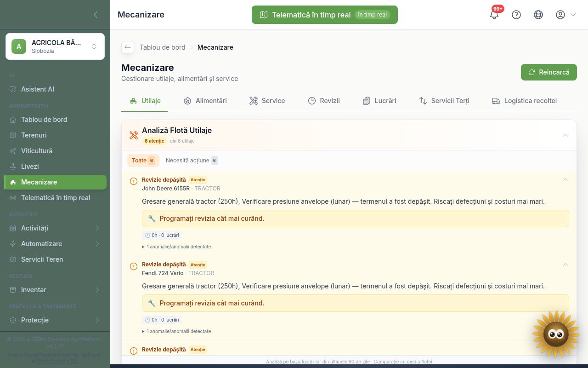Select the Toate filter
The image size is (588, 368).
pos(143,161)
